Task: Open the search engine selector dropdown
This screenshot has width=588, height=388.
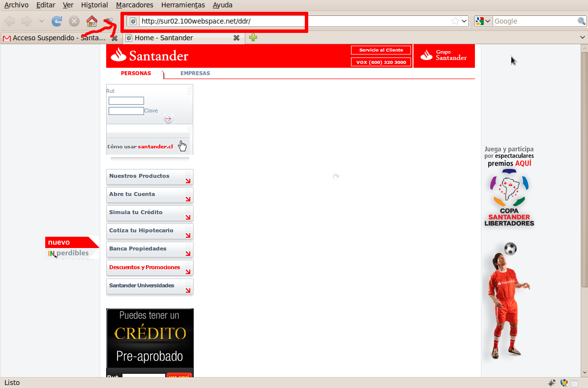Action: (x=488, y=21)
